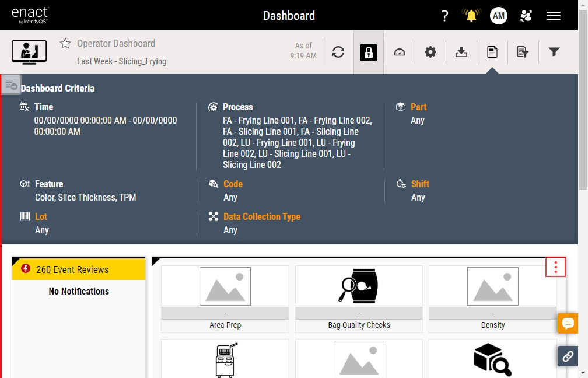Mark Operator Dashboard as favorite star
Image resolution: width=588 pixels, height=378 pixels.
point(66,44)
